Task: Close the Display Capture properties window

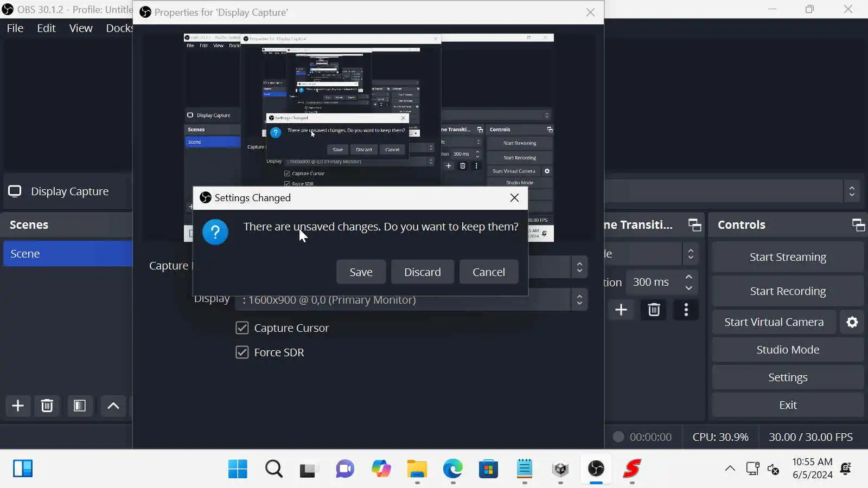Action: coord(590,12)
